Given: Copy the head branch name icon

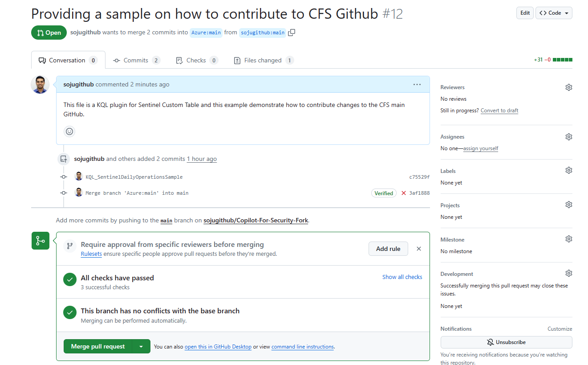Looking at the screenshot, I should pyautogui.click(x=292, y=33).
